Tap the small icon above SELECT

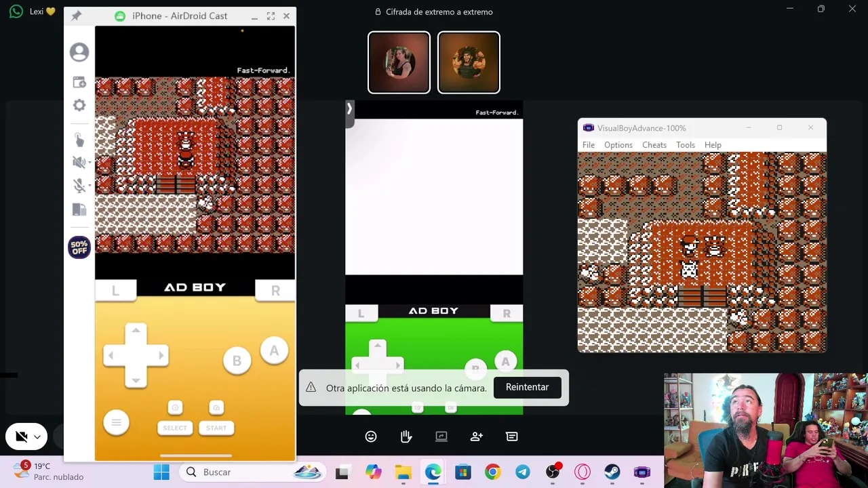click(175, 407)
